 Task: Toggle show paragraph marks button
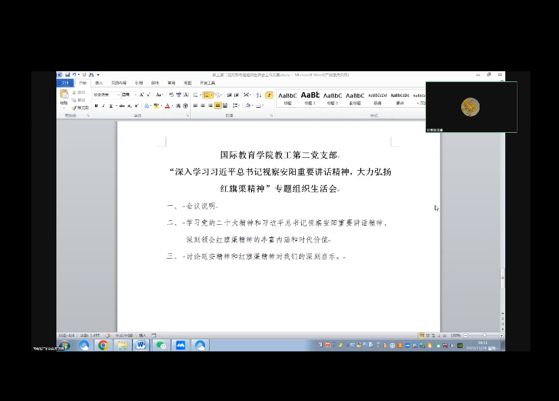tap(270, 95)
